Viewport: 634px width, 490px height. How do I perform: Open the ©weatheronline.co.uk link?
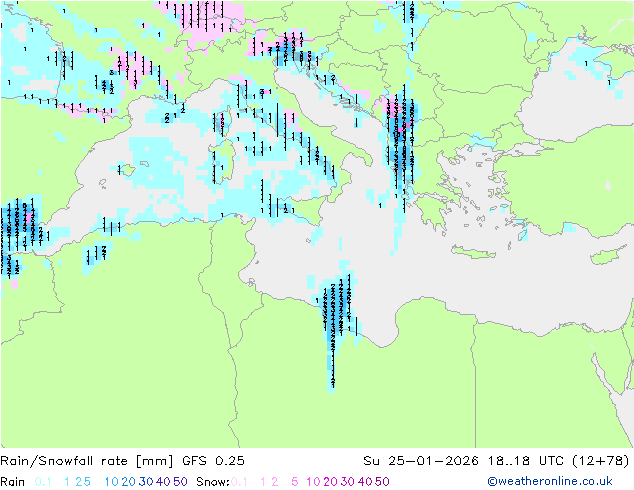pos(549,481)
